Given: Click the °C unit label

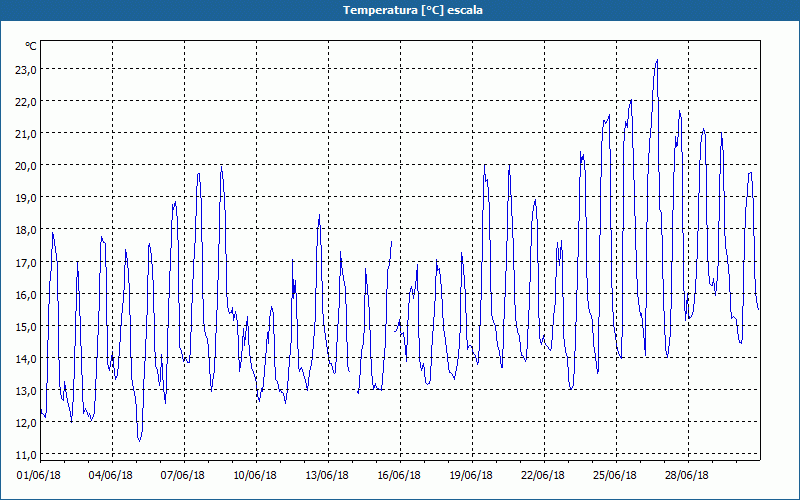Looking at the screenshot, I should [31, 46].
